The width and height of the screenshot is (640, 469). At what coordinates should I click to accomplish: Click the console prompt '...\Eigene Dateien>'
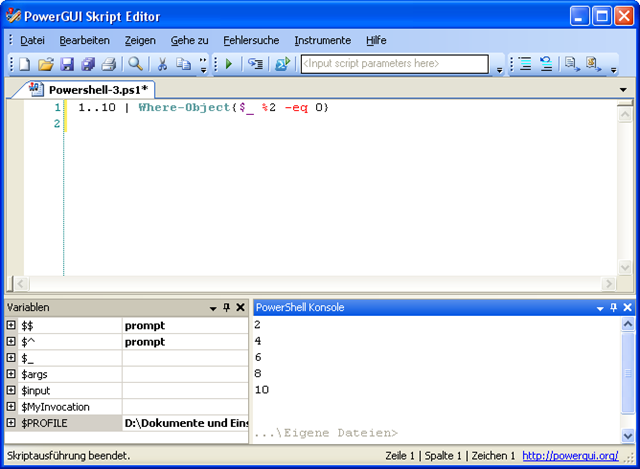[x=326, y=433]
